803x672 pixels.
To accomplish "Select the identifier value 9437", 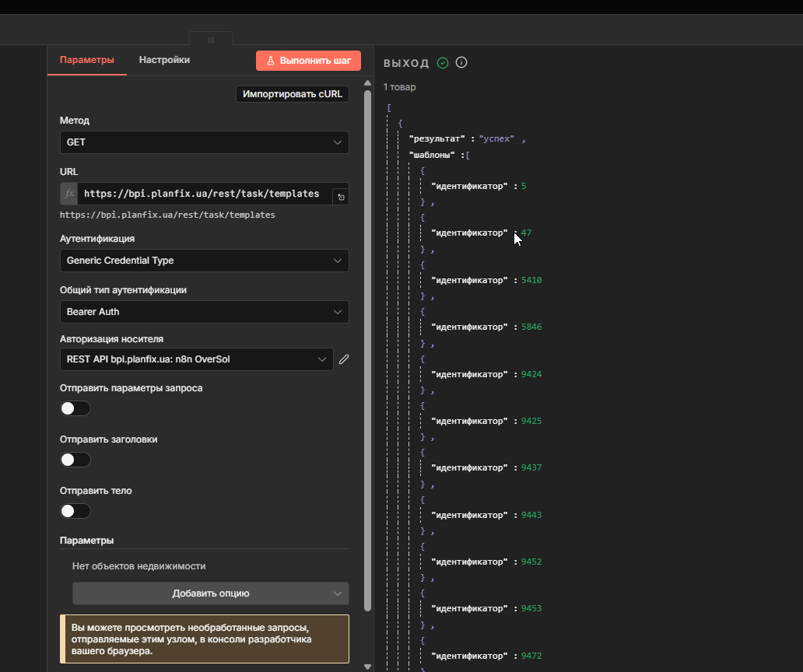I will click(531, 467).
